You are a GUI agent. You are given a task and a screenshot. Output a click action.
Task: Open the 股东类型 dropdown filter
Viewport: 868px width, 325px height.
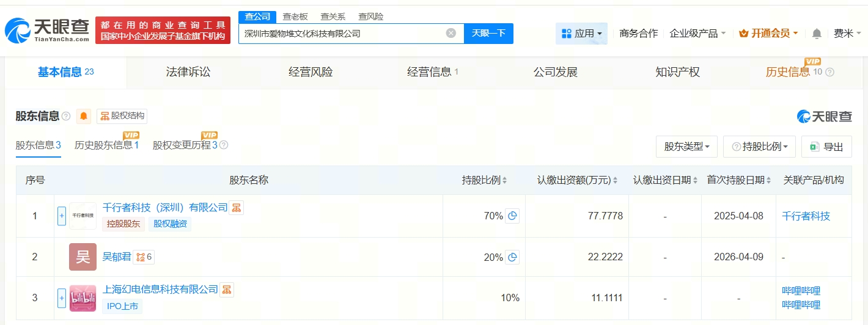click(686, 147)
